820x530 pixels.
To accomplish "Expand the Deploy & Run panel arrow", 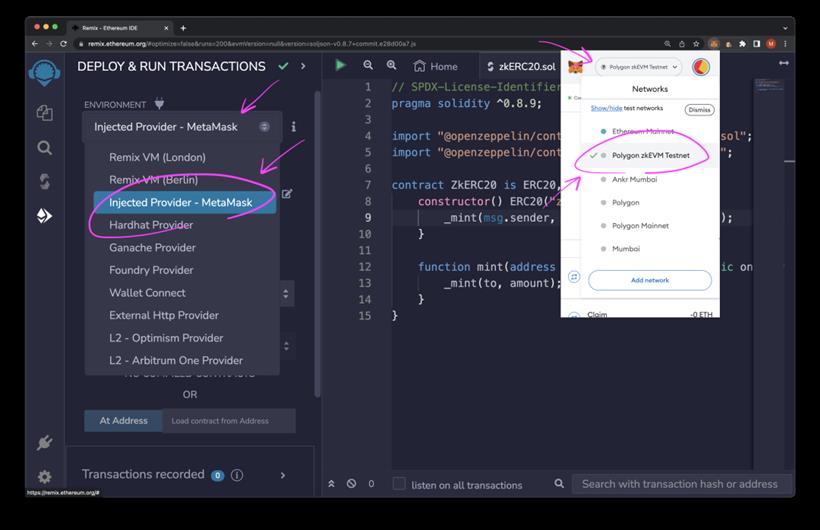I will click(x=303, y=66).
